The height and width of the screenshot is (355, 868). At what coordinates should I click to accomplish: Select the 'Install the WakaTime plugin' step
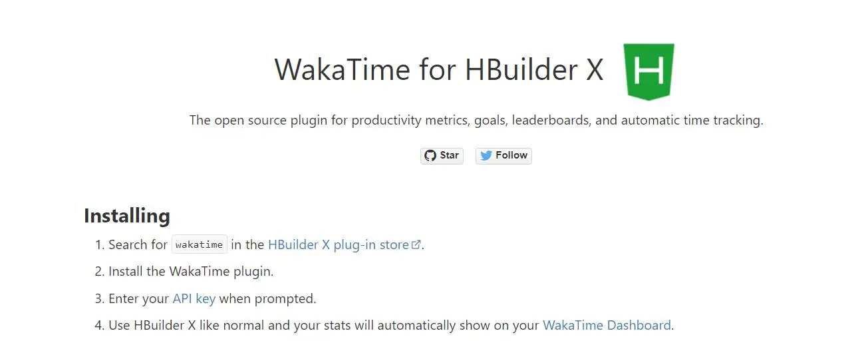click(x=191, y=272)
